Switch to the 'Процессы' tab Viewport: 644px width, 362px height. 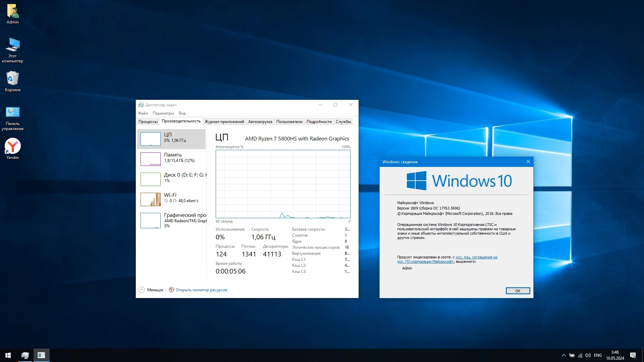[x=148, y=122]
